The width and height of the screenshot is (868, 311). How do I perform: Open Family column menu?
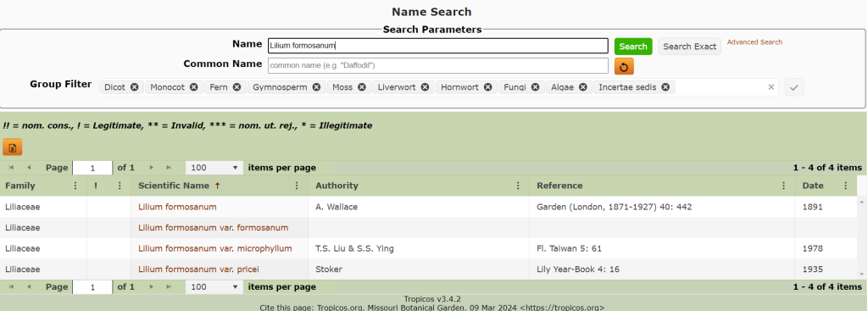pyautogui.click(x=75, y=186)
